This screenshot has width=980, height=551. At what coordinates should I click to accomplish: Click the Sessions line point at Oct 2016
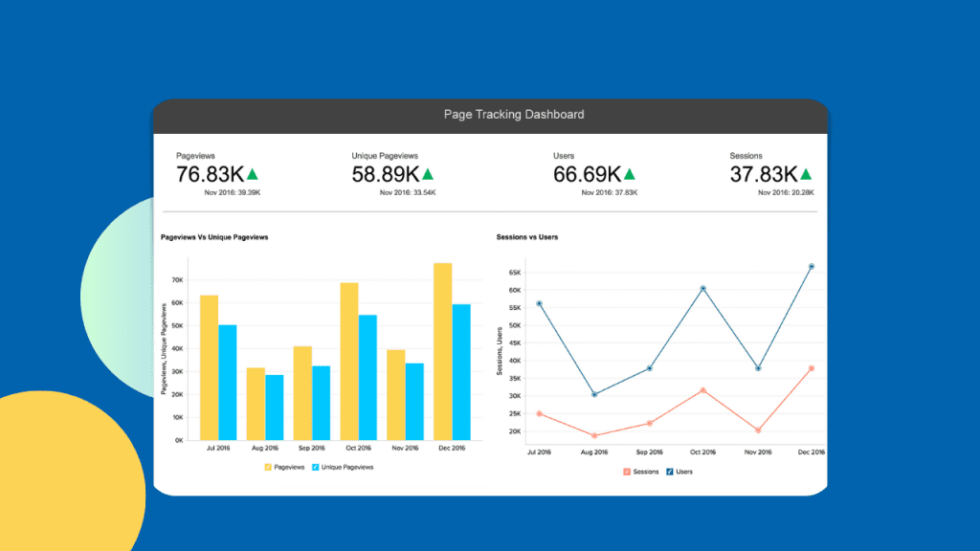coord(703,390)
